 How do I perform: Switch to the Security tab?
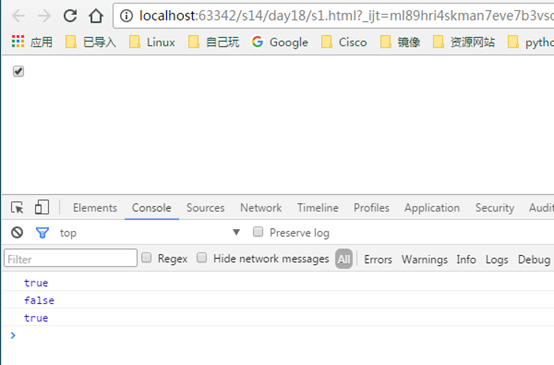click(x=495, y=208)
